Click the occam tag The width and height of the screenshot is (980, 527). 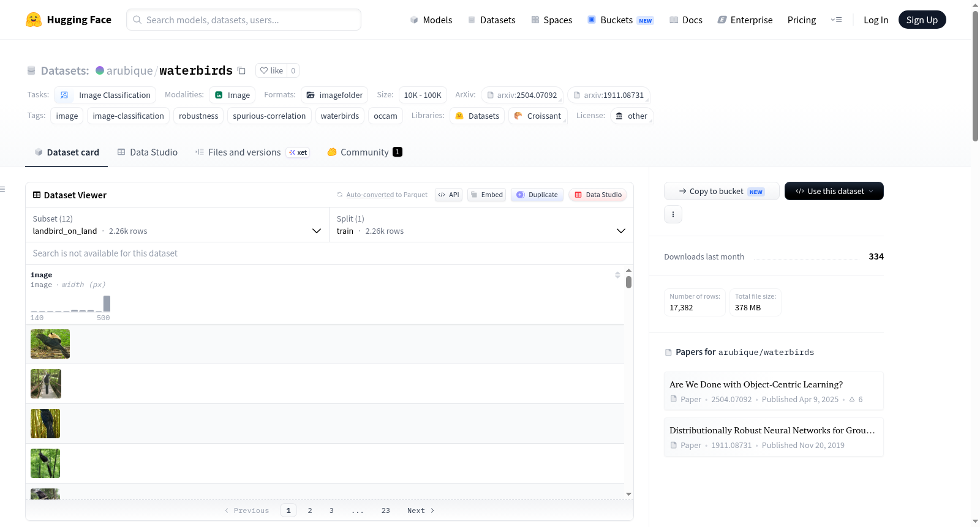385,116
